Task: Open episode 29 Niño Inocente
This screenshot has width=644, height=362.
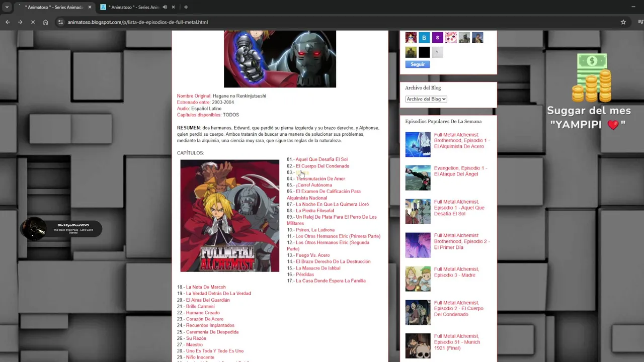Action: coord(200,357)
